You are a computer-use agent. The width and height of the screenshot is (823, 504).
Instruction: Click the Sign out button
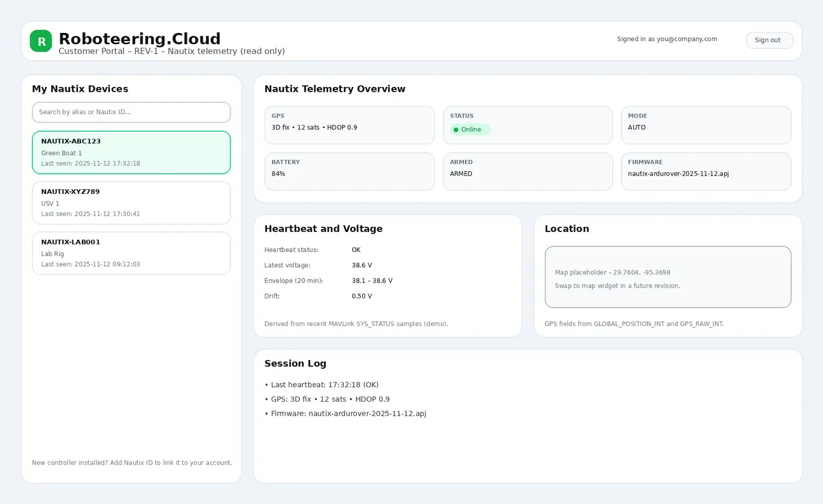tap(770, 40)
